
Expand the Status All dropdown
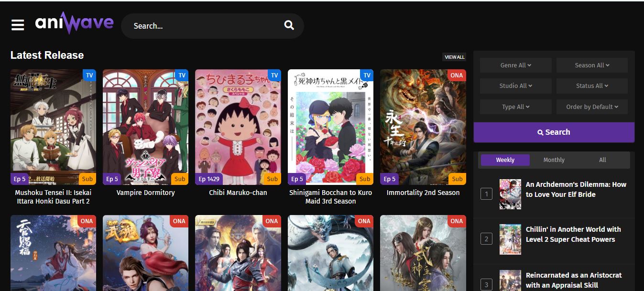592,86
